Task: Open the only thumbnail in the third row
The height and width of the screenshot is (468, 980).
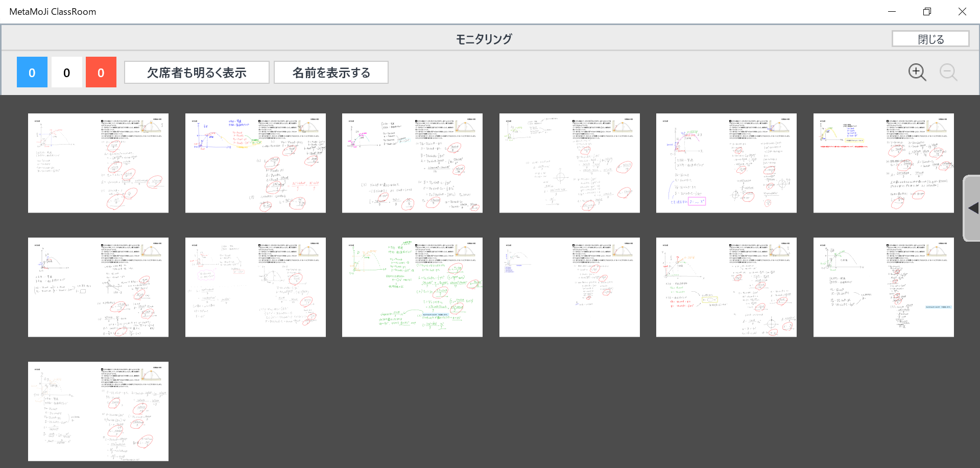Action: [98, 411]
